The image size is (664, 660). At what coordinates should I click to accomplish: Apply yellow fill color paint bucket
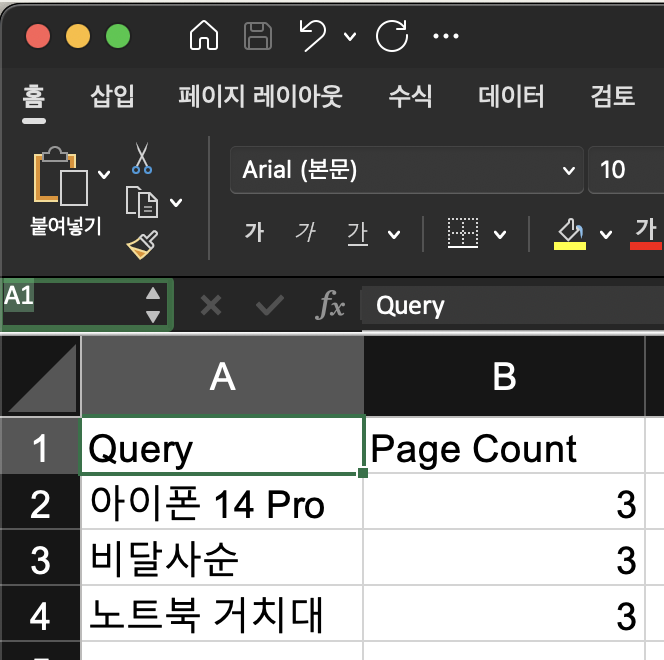[570, 234]
